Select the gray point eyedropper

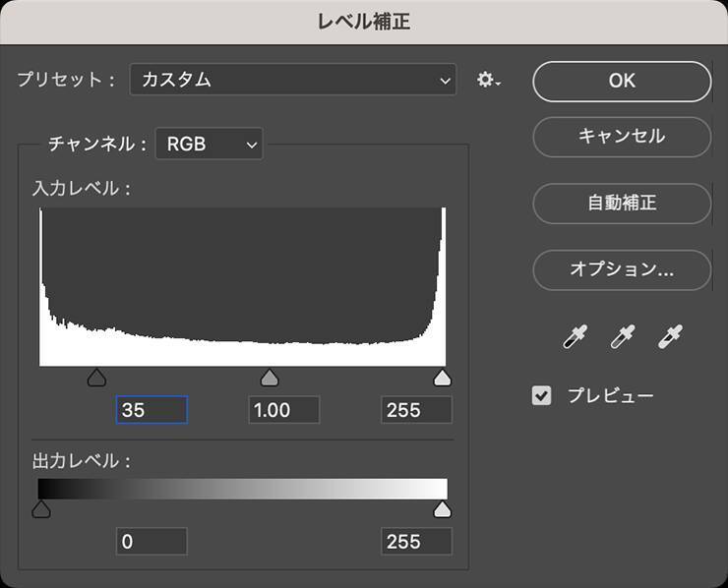[622, 337]
